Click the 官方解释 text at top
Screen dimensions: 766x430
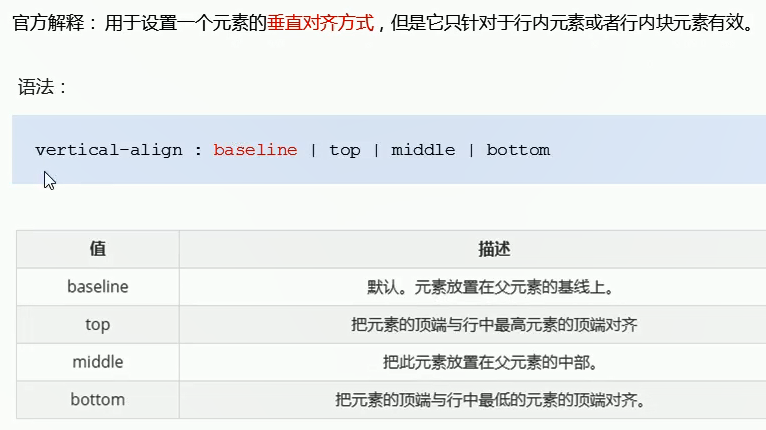49,23
